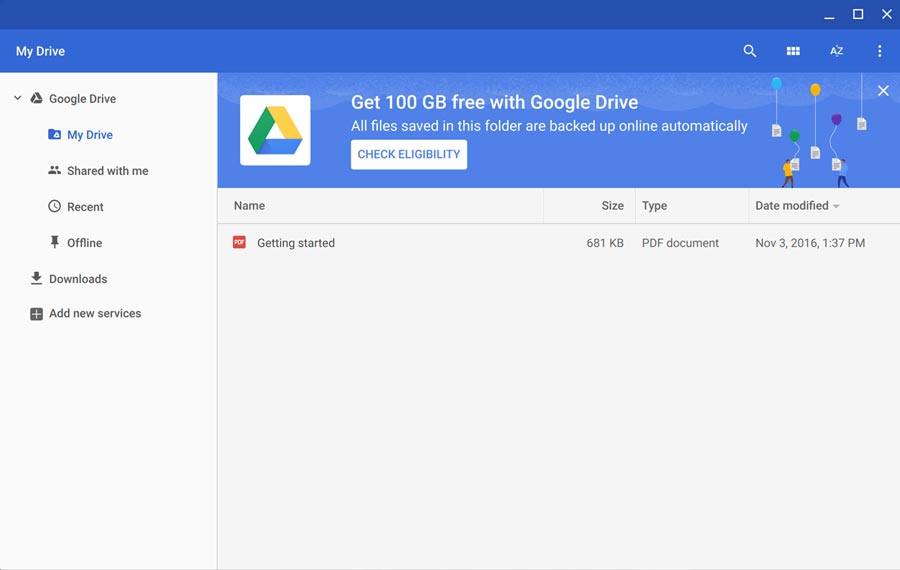
Task: Open the search magnifier icon
Action: (750, 51)
